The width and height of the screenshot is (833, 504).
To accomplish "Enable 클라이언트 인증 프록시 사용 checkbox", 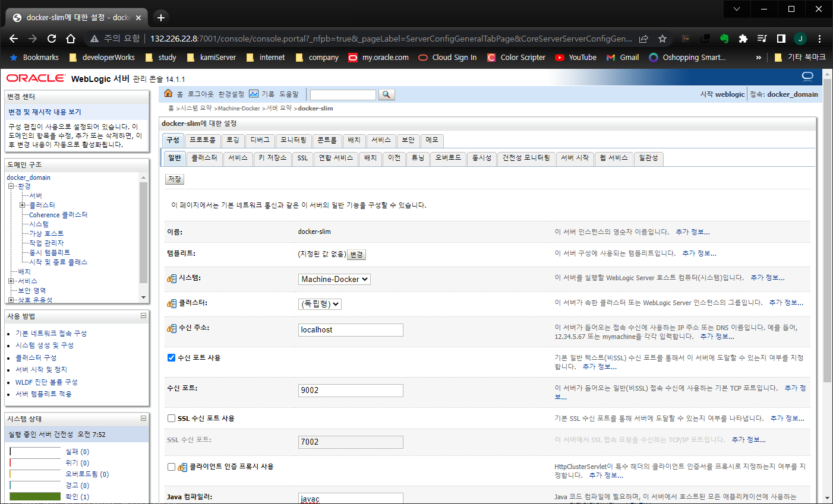I will [x=171, y=467].
